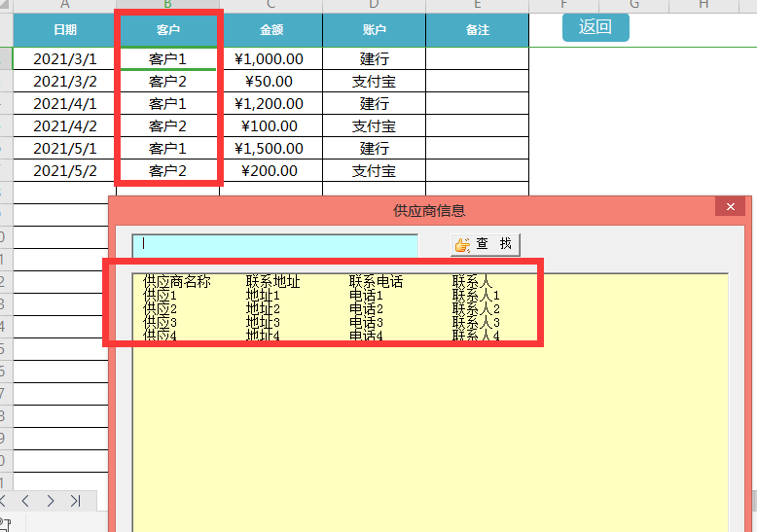
Task: Select column C header
Action: pos(270,5)
